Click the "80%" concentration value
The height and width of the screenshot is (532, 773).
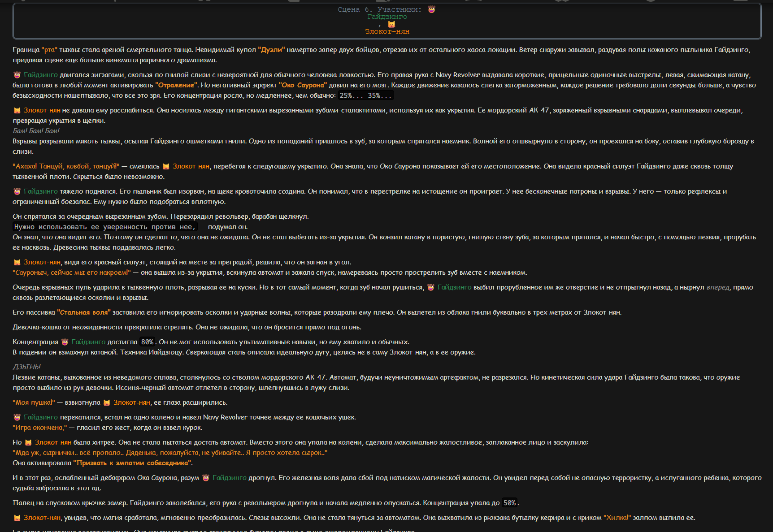point(147,342)
